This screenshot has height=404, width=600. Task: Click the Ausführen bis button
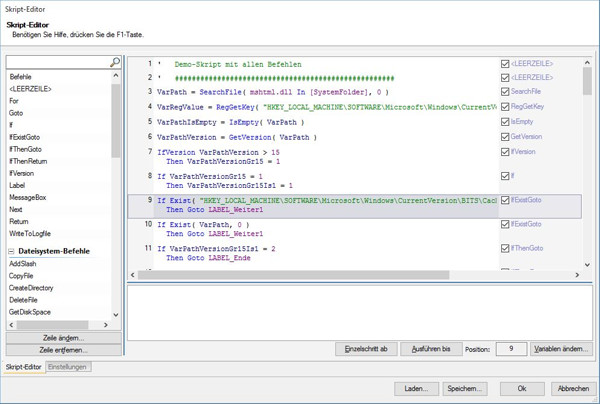coord(431,349)
